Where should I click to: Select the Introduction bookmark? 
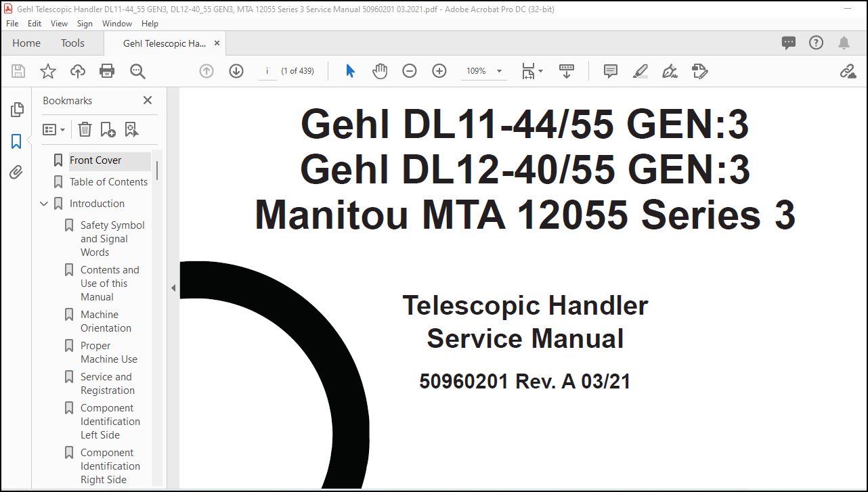(97, 204)
